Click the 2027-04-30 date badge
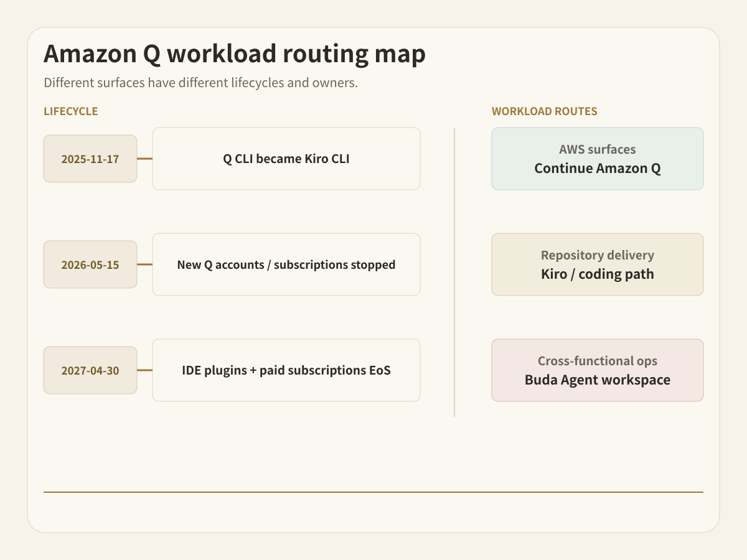 90,370
